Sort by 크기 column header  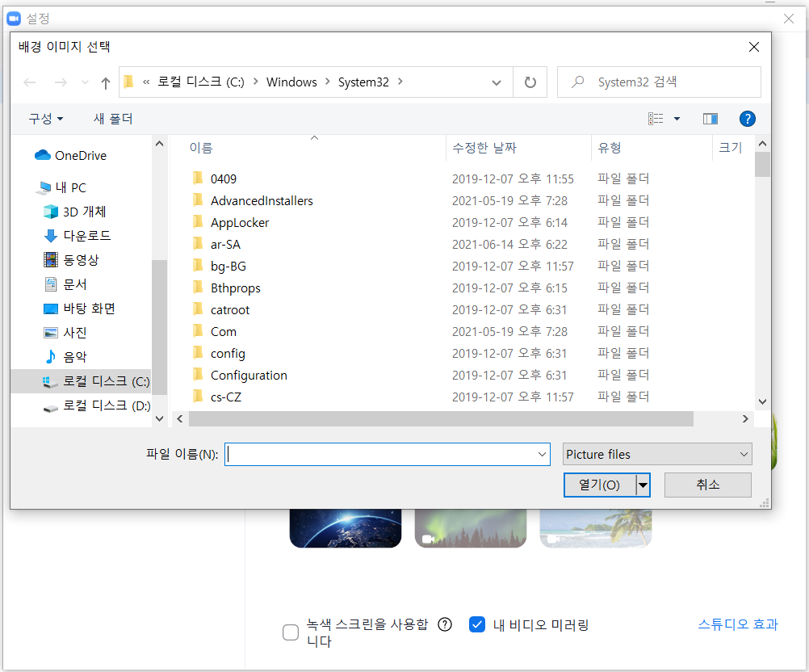(731, 148)
